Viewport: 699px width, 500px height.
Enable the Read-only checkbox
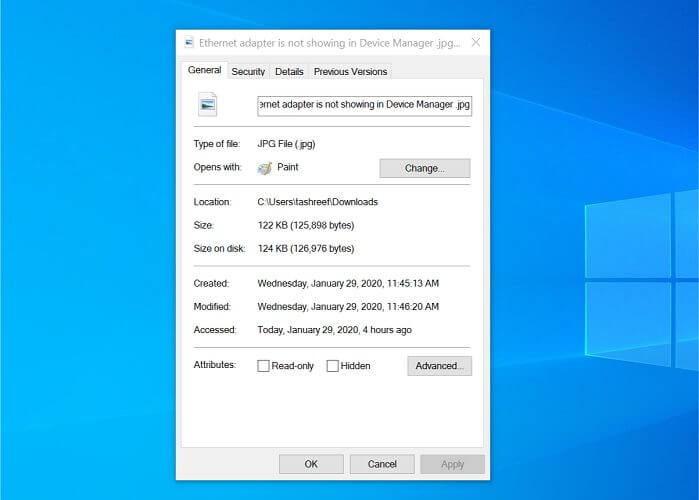point(263,366)
